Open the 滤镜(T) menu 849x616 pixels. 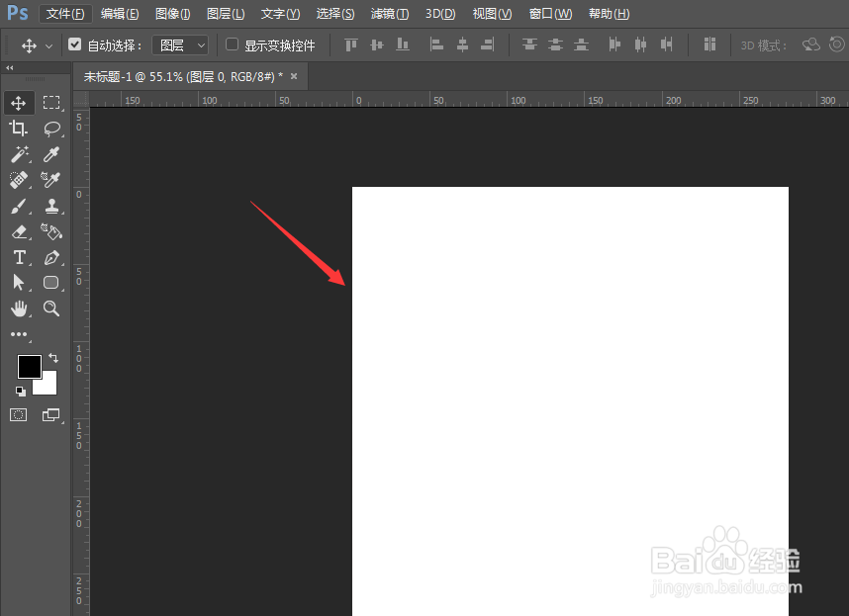coord(390,14)
